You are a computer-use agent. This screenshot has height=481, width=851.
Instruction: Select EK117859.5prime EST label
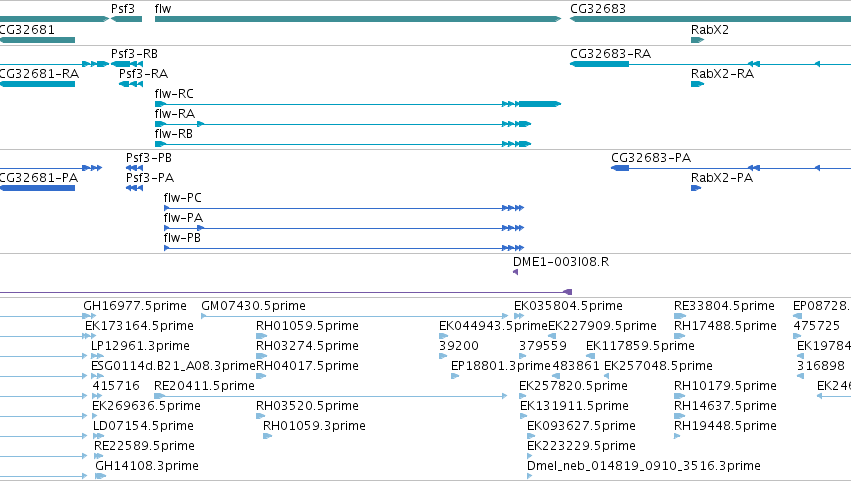[x=640, y=346]
